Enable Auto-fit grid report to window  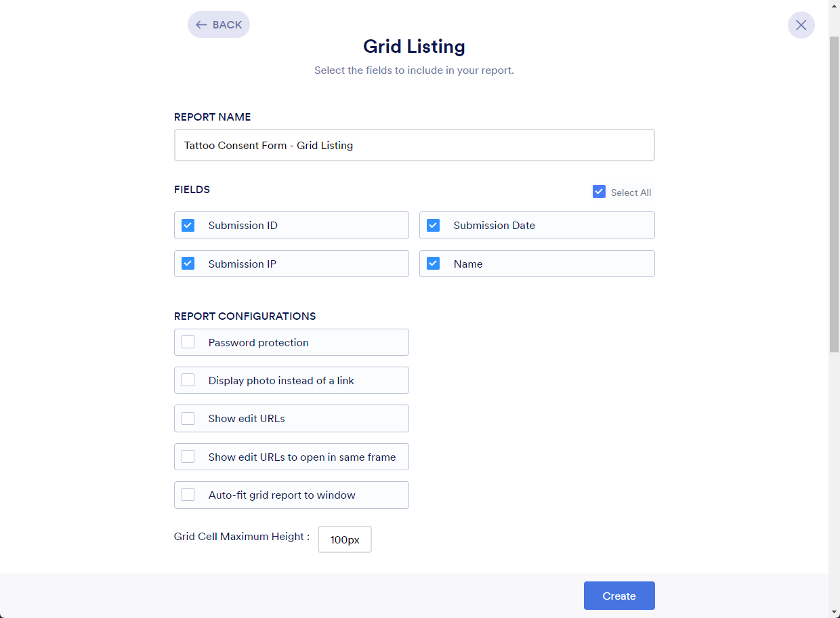(188, 495)
